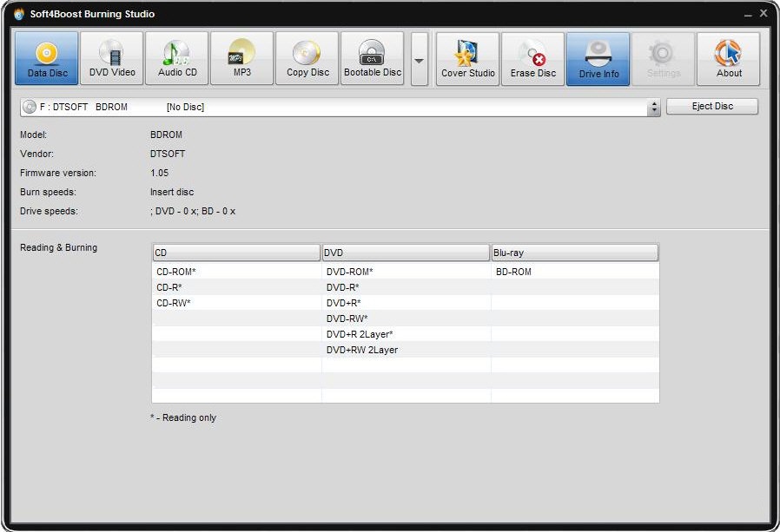
Task: Open the drive selection combo box
Action: tap(339, 108)
